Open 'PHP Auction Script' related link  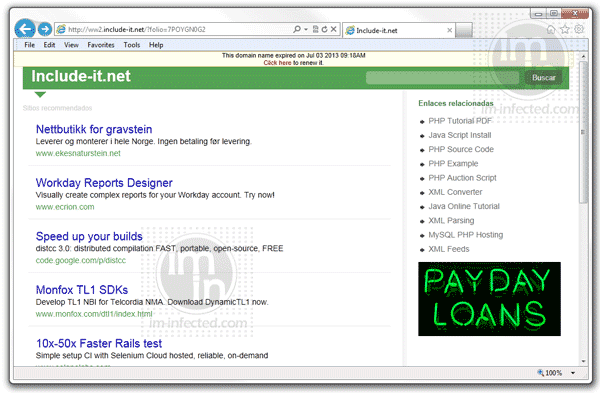(462, 178)
